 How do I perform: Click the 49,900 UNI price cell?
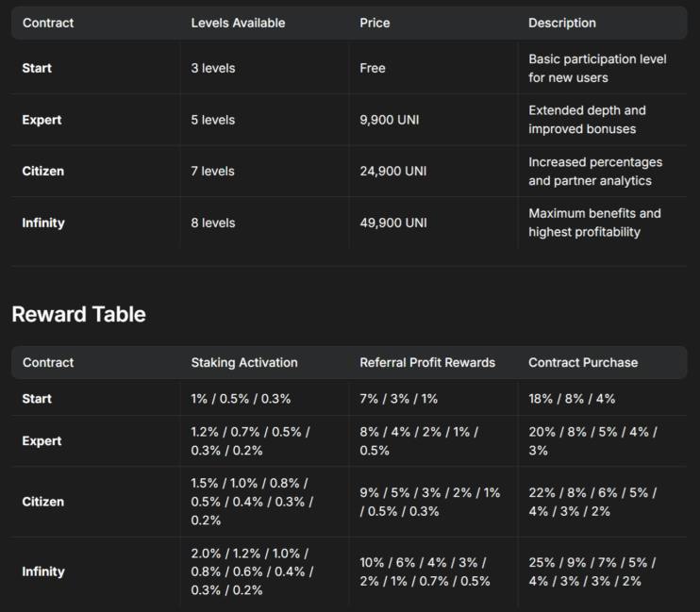click(x=397, y=223)
